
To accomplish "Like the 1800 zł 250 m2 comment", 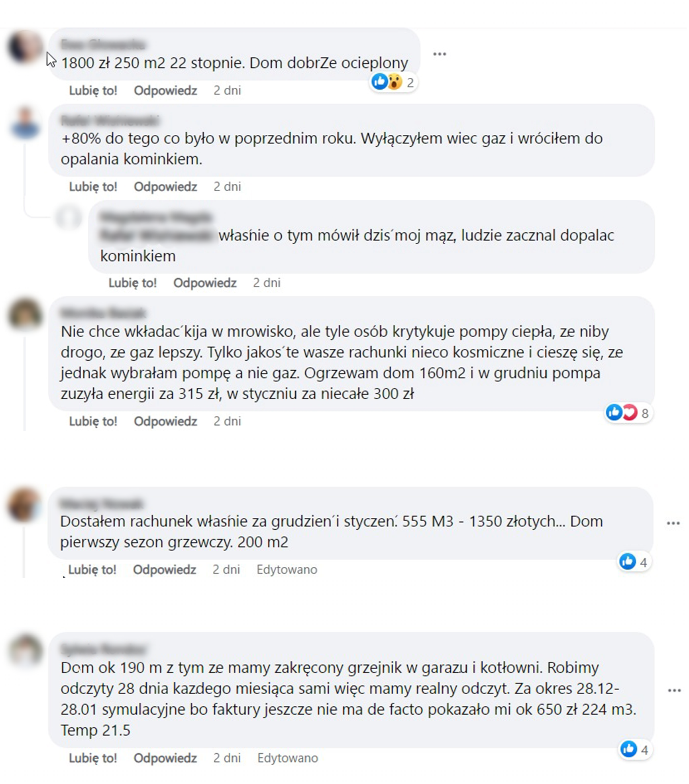I will pyautogui.click(x=93, y=90).
